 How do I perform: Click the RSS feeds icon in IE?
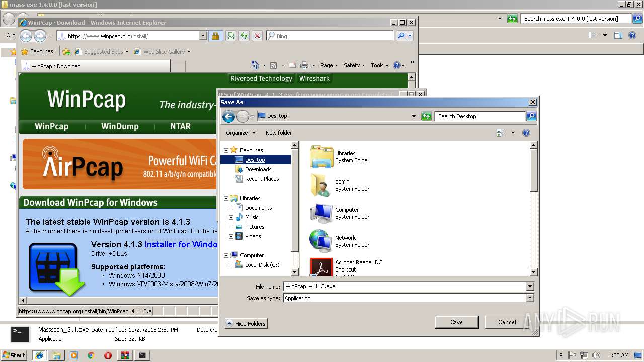(x=273, y=65)
